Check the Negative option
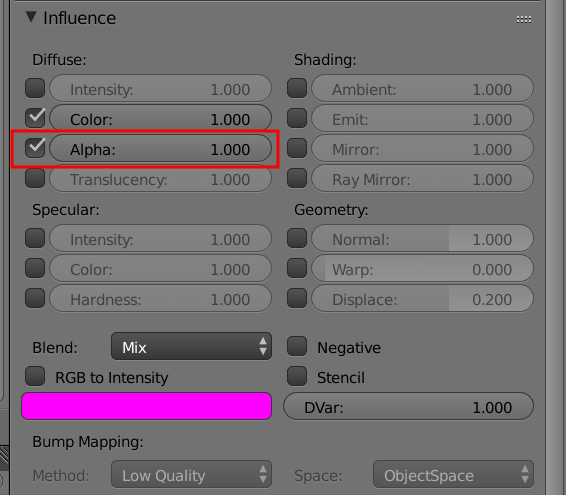 click(297, 346)
